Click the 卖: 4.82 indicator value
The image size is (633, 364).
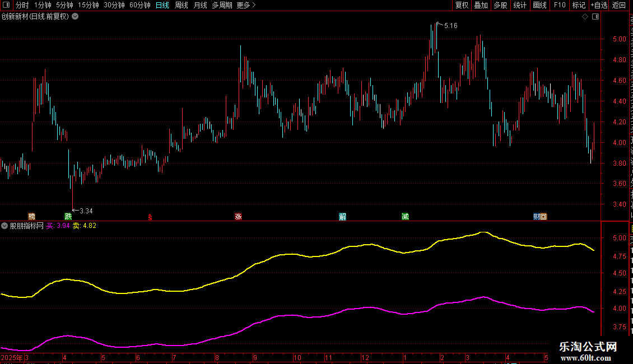tap(85, 226)
